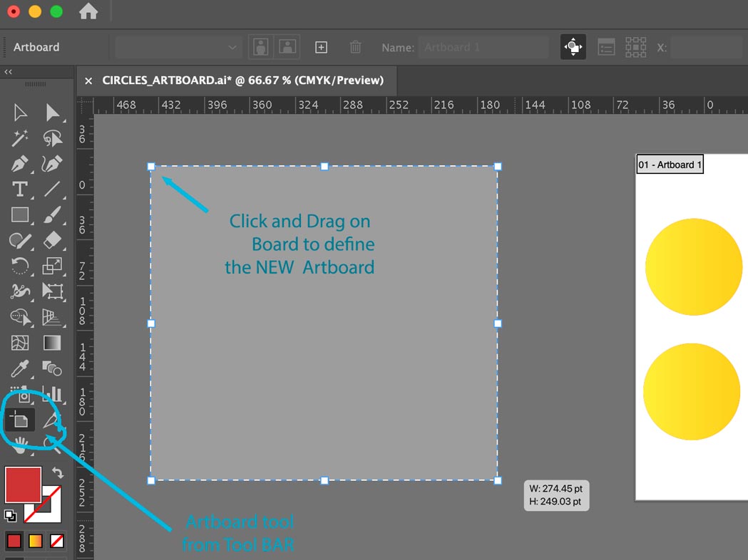Activate the Direct Selection tool
The image size is (748, 560).
tap(53, 113)
